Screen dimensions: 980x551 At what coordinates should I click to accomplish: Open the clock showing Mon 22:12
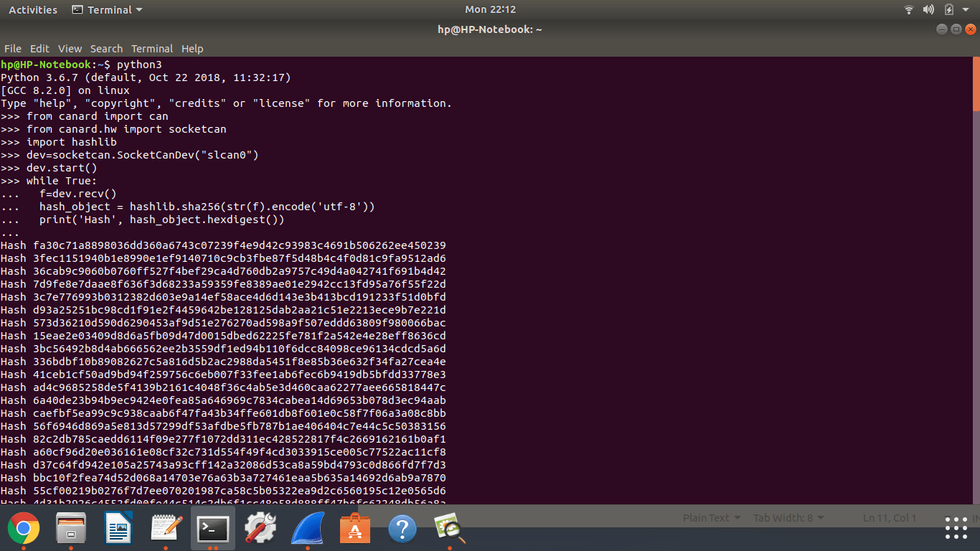pyautogui.click(x=490, y=9)
